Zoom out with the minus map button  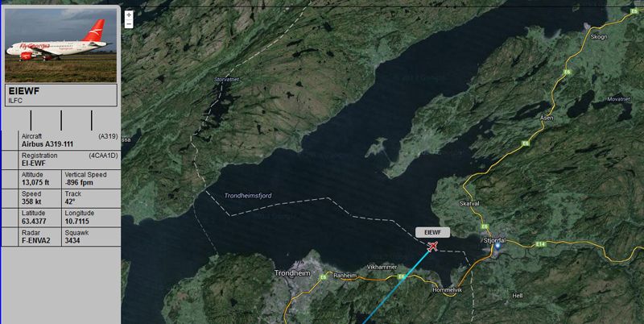129,24
